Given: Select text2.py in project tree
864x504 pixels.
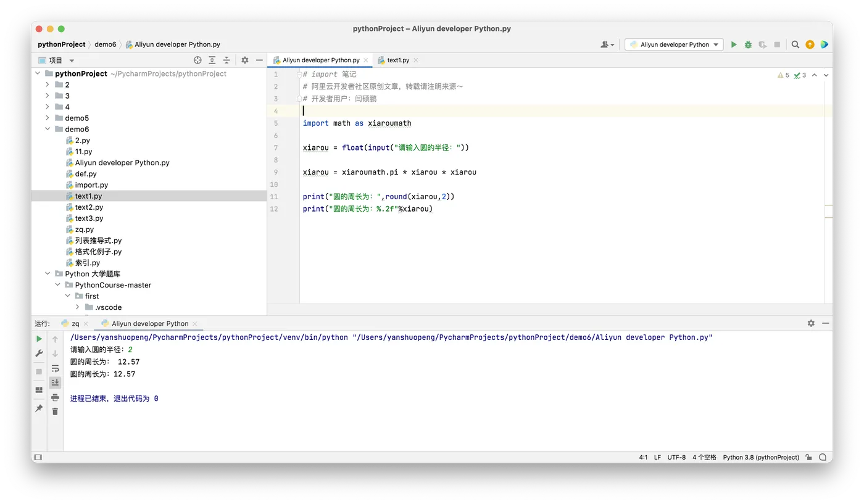Looking at the screenshot, I should 89,207.
